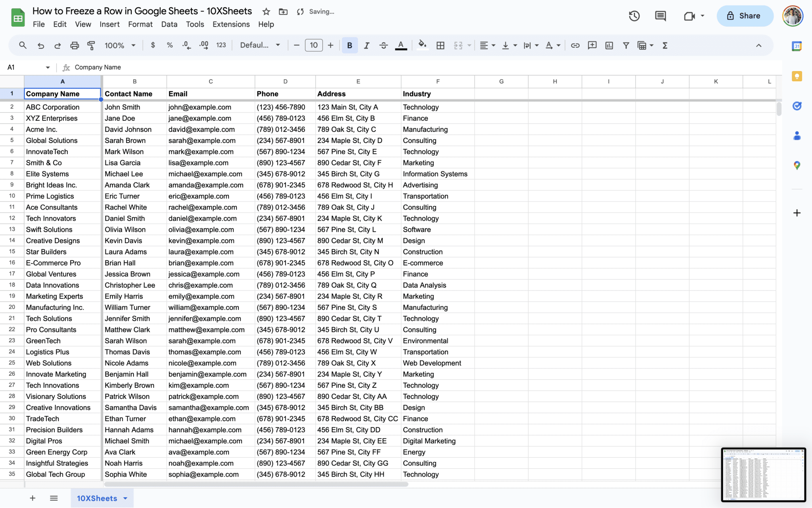Toggle strikethrough formatting

click(x=383, y=45)
